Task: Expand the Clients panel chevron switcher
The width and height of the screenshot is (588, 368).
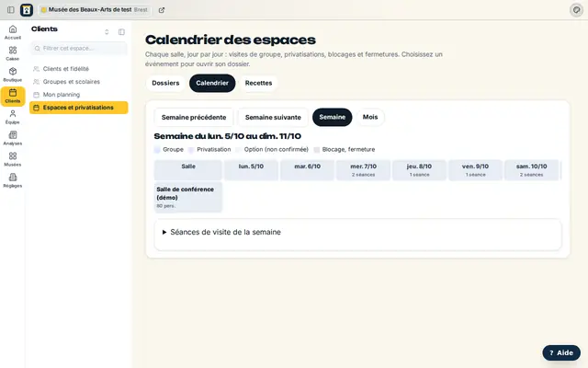Action: (x=107, y=32)
